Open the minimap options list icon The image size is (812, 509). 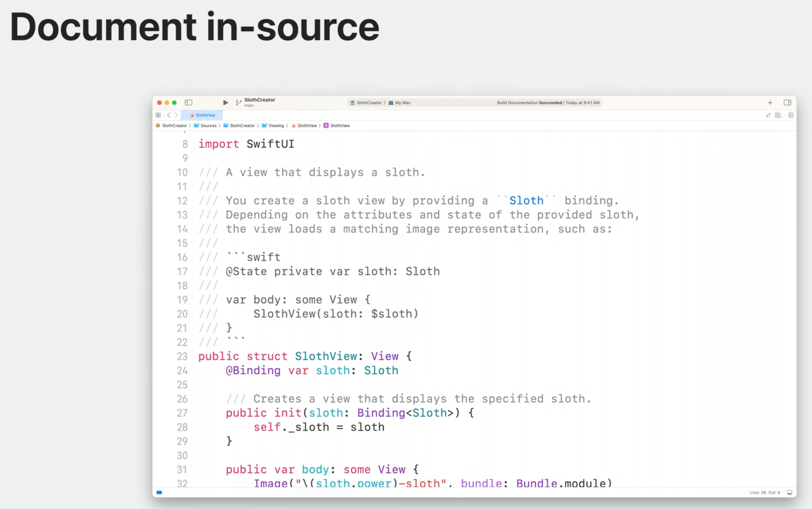click(778, 115)
